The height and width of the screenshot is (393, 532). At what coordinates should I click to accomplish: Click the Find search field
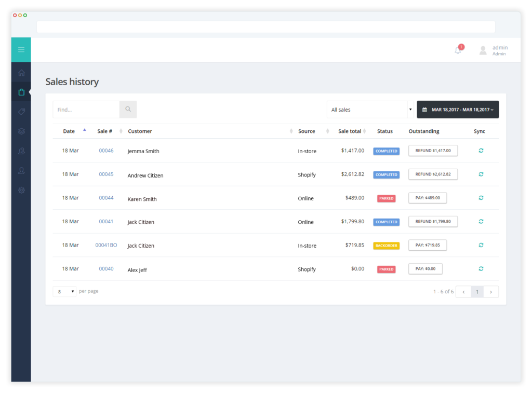click(x=86, y=109)
